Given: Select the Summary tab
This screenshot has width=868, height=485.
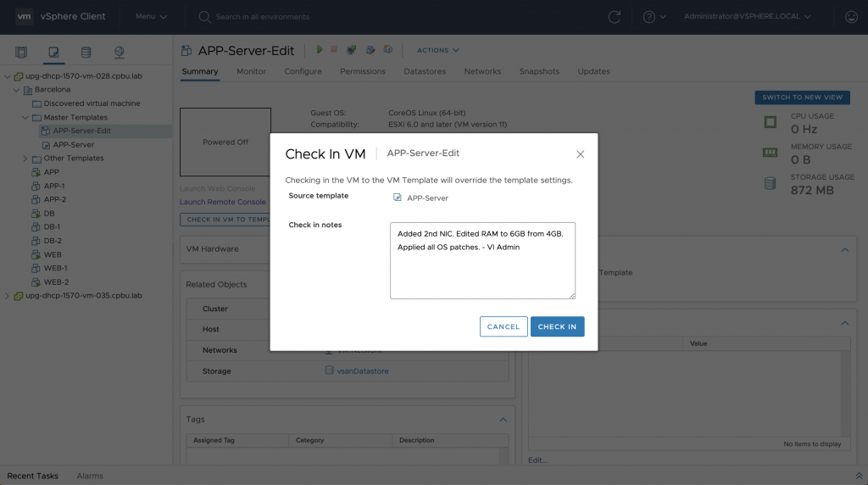Looking at the screenshot, I should click(x=200, y=71).
